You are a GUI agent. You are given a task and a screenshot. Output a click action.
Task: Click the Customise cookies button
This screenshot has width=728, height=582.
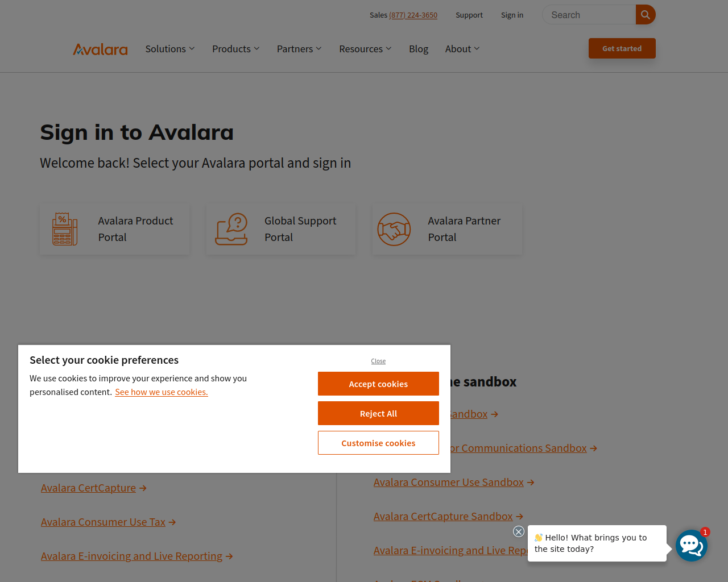coord(378,443)
